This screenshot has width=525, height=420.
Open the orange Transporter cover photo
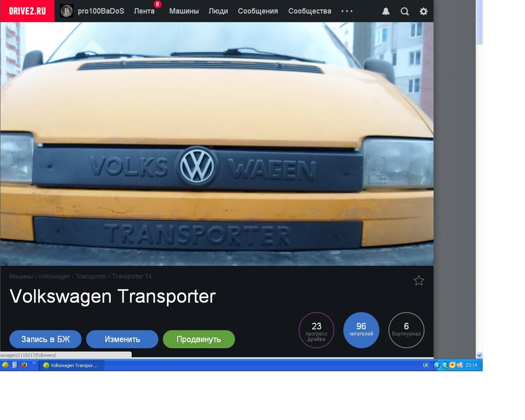217,144
